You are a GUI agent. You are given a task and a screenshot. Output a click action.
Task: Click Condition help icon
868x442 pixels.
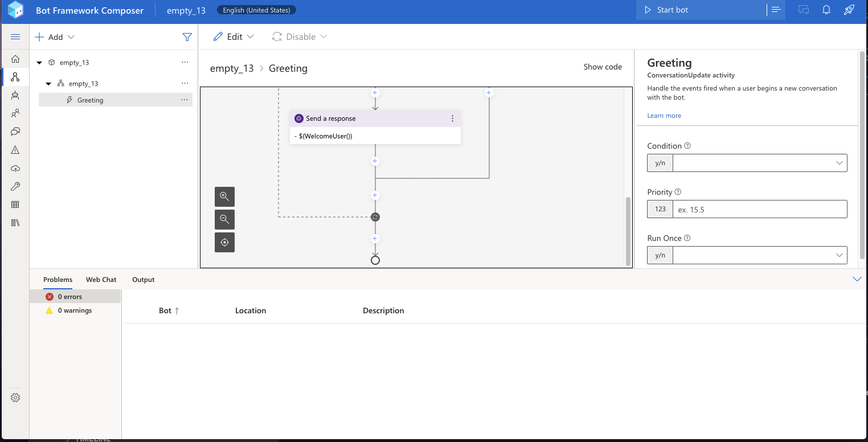pyautogui.click(x=687, y=146)
